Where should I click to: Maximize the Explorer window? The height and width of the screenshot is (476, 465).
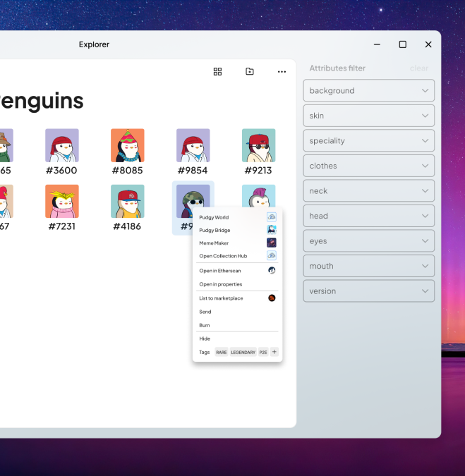pos(403,44)
